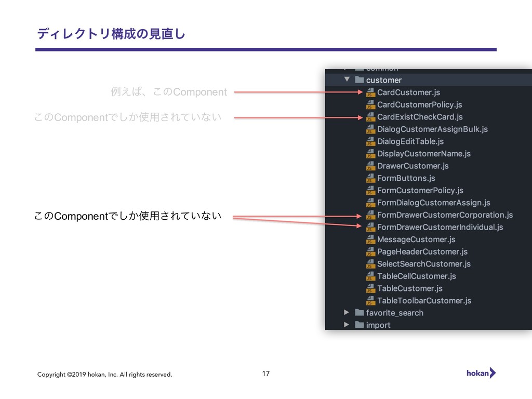532x399 pixels.
Task: Select favorite_search folder name
Action: pos(395,313)
